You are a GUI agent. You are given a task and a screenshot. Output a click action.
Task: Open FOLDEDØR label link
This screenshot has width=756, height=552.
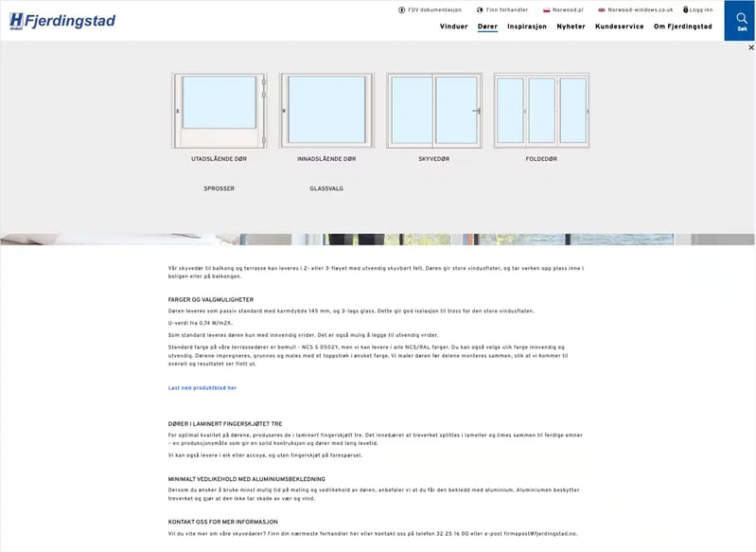(541, 159)
